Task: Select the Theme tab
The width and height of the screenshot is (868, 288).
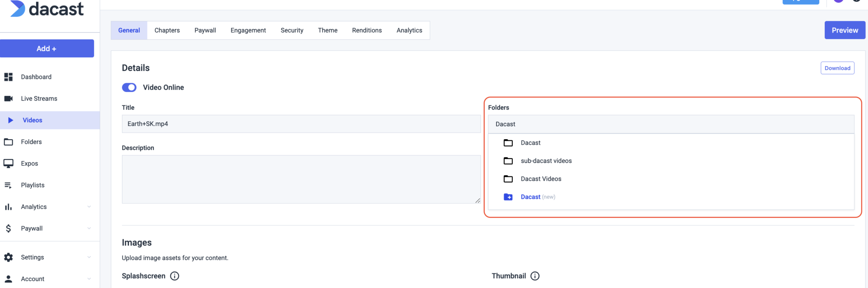Action: pyautogui.click(x=328, y=30)
